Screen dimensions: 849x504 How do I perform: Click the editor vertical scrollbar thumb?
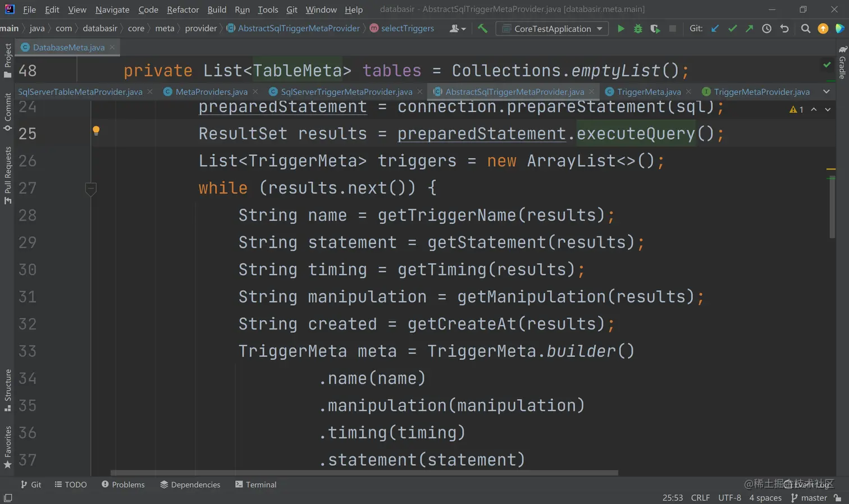(x=832, y=207)
